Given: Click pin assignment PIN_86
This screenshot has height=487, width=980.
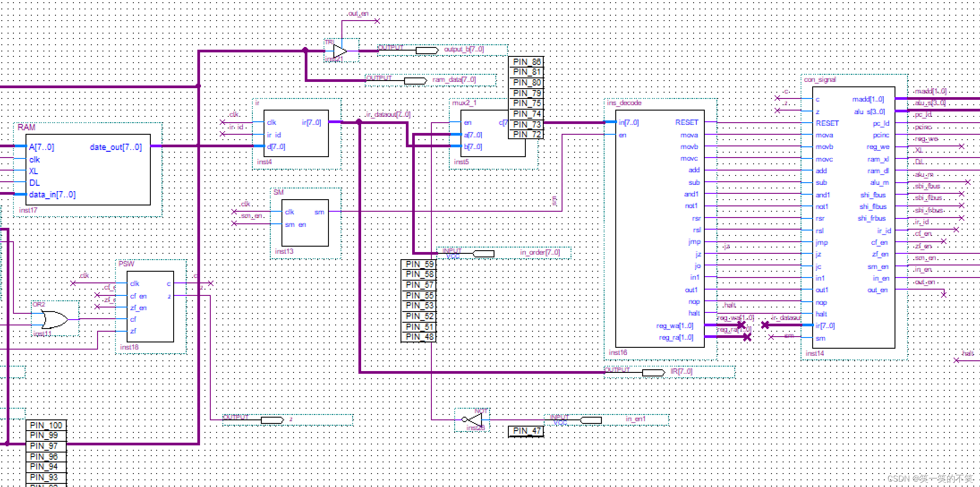Looking at the screenshot, I should tap(526, 62).
